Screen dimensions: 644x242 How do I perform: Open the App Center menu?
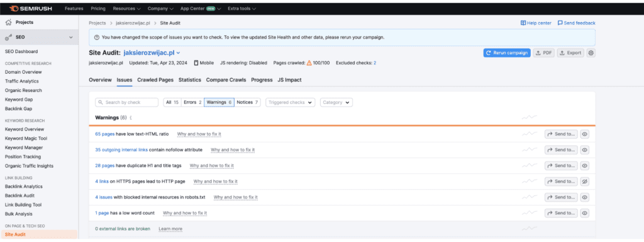pyautogui.click(x=201, y=8)
